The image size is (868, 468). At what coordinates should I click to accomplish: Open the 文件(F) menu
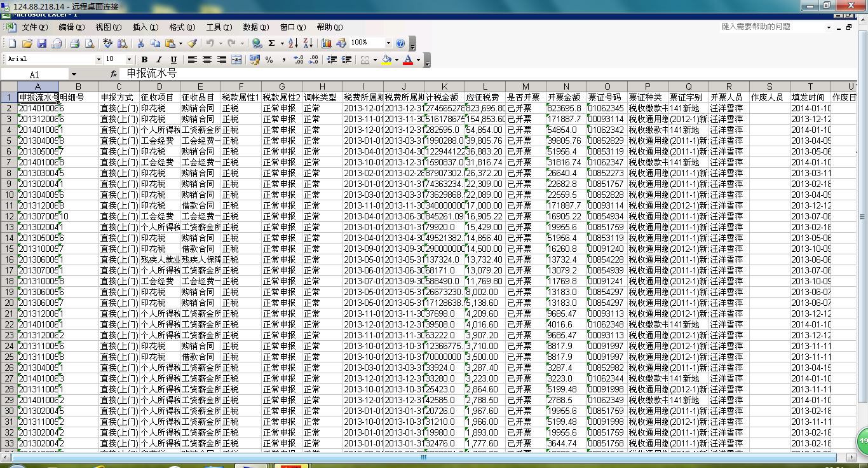(35, 27)
